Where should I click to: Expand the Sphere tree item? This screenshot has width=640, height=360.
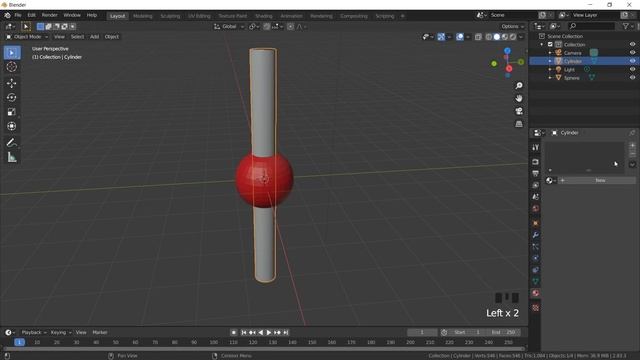[x=550, y=78]
